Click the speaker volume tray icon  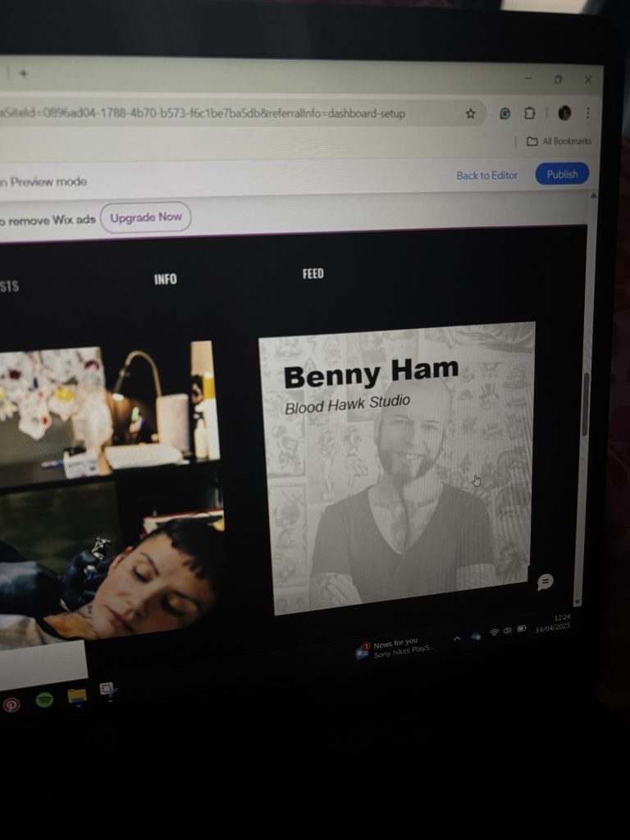coord(507,630)
